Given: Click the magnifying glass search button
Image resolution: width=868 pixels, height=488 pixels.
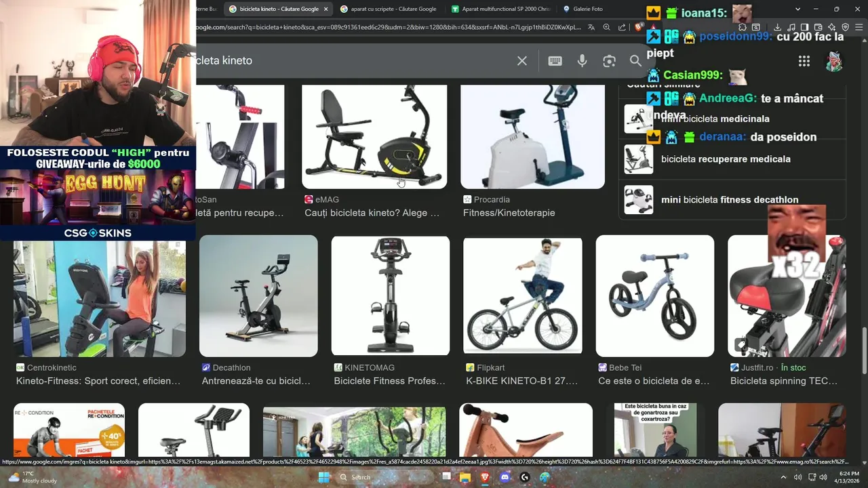Looking at the screenshot, I should pyautogui.click(x=635, y=61).
